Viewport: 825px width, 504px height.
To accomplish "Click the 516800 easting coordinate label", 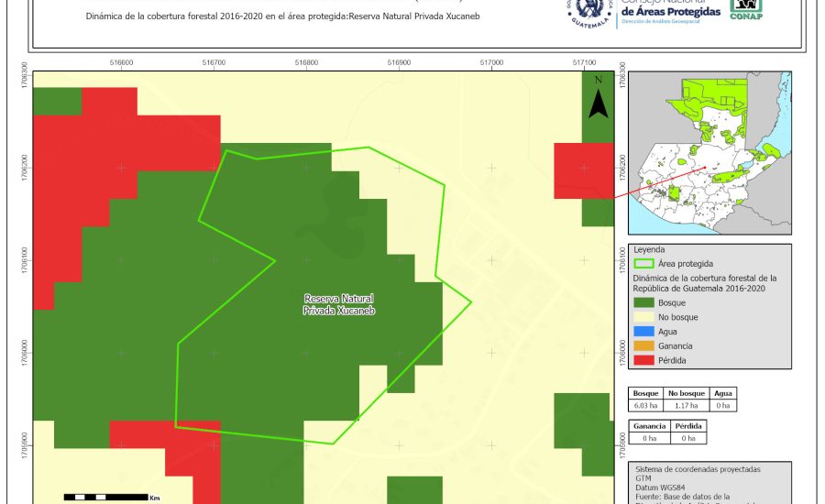I will 306,63.
